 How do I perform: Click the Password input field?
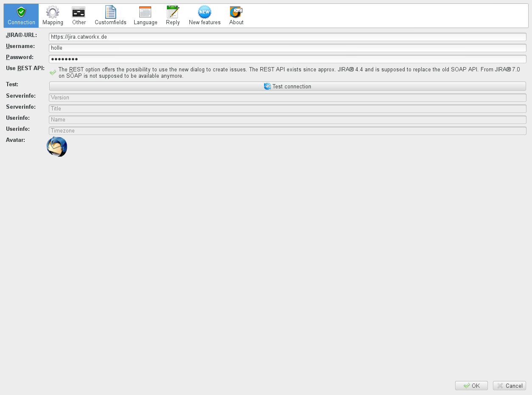click(287, 59)
